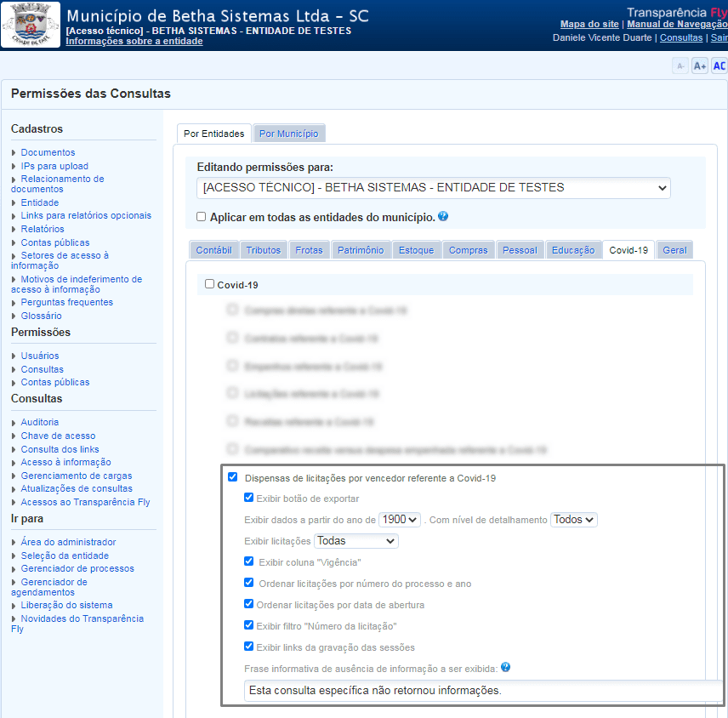Open the Contábil permissions tab
This screenshot has height=718, width=728.
click(x=213, y=250)
